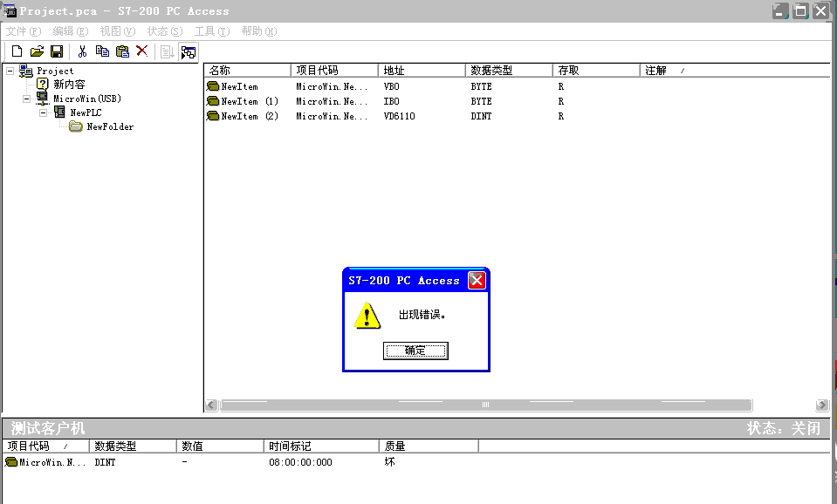Sort items by 存取 column header

(x=596, y=71)
